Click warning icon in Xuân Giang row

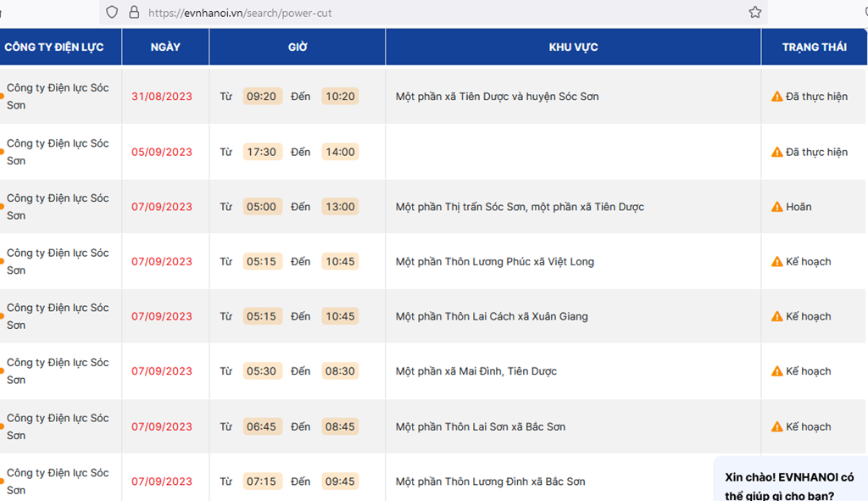point(776,317)
